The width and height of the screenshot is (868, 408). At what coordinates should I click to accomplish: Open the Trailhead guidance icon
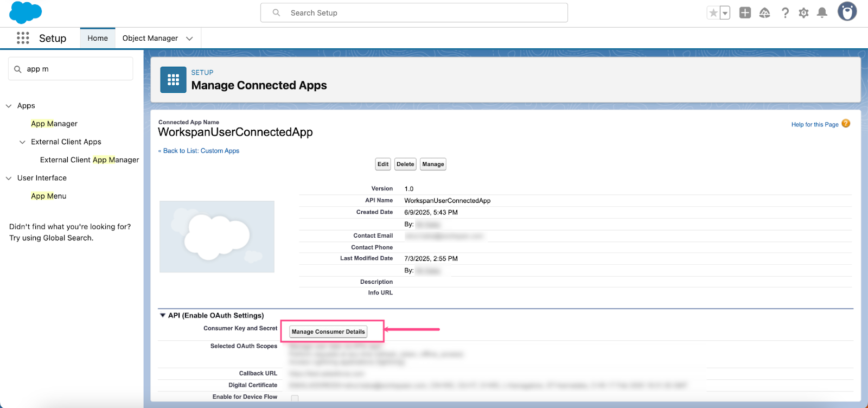pyautogui.click(x=764, y=13)
